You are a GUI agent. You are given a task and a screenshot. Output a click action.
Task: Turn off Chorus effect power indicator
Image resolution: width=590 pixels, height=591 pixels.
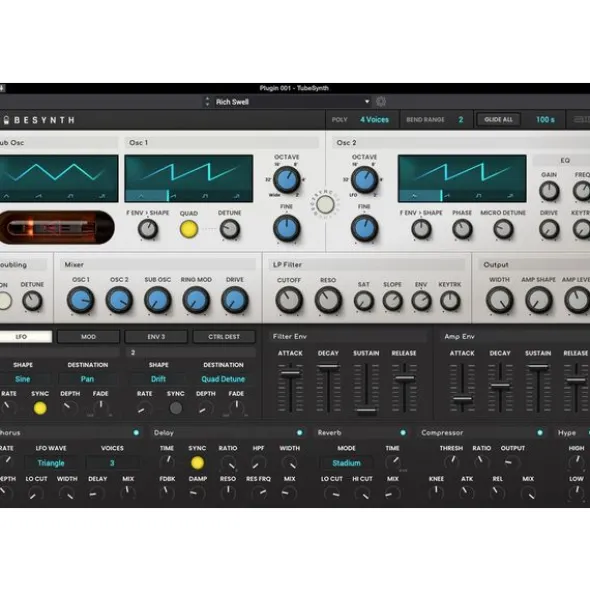tap(136, 433)
